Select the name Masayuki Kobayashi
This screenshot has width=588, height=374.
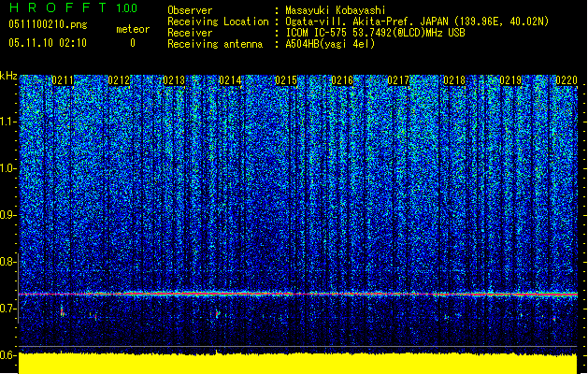click(x=336, y=10)
